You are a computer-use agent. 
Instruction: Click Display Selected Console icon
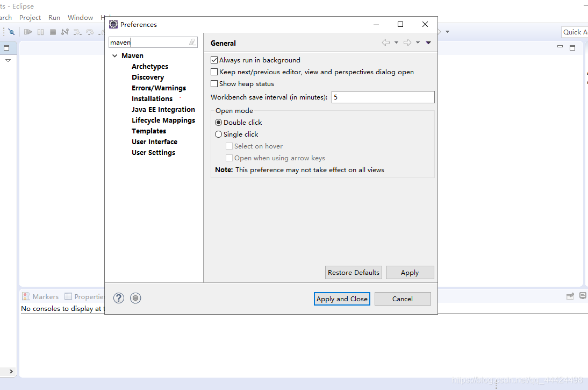click(583, 296)
